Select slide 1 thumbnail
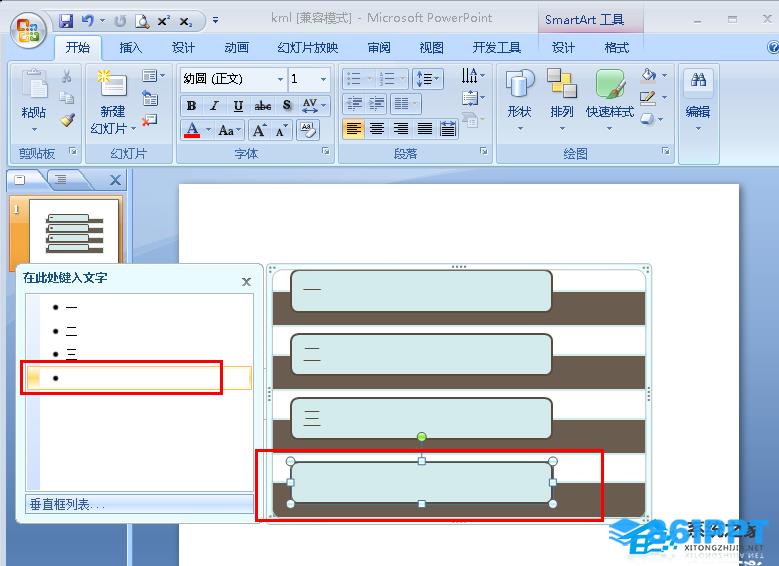Image resolution: width=779 pixels, height=566 pixels. click(74, 231)
